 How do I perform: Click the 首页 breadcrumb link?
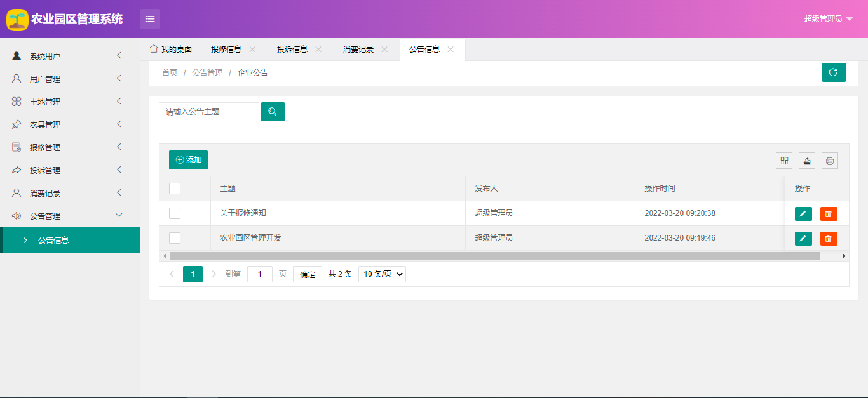(x=170, y=73)
